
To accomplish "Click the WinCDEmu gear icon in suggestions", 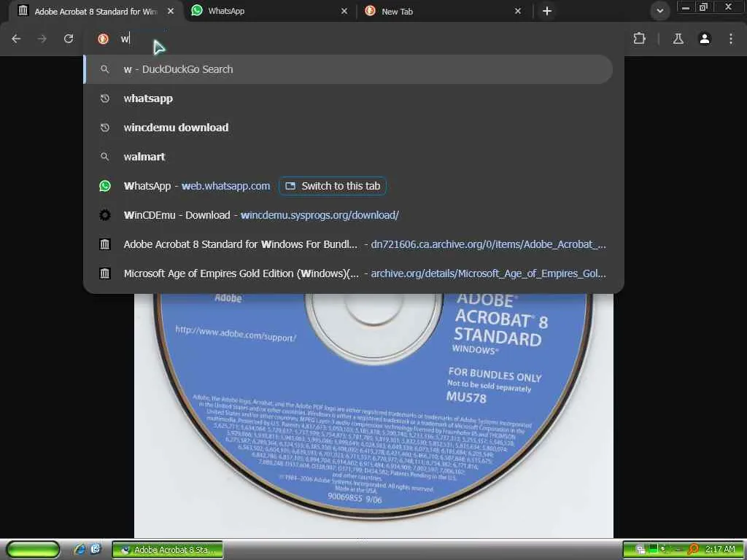I will (105, 215).
